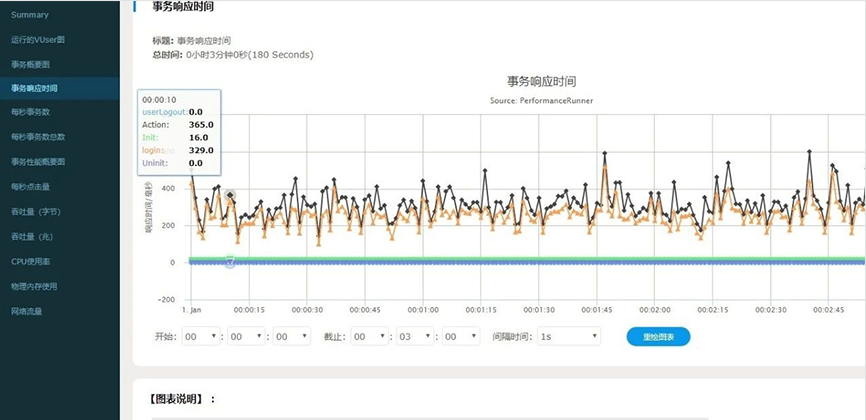View the CPU使用率 chart

pos(31,261)
